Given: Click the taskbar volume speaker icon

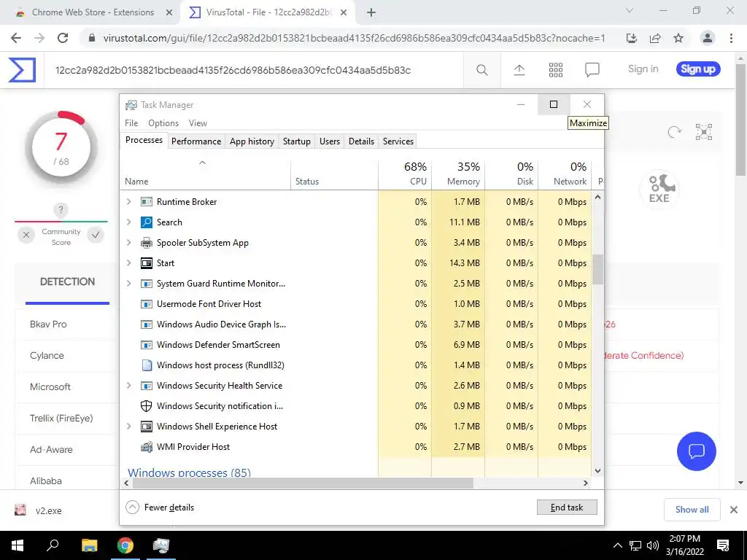Looking at the screenshot, I should [653, 545].
